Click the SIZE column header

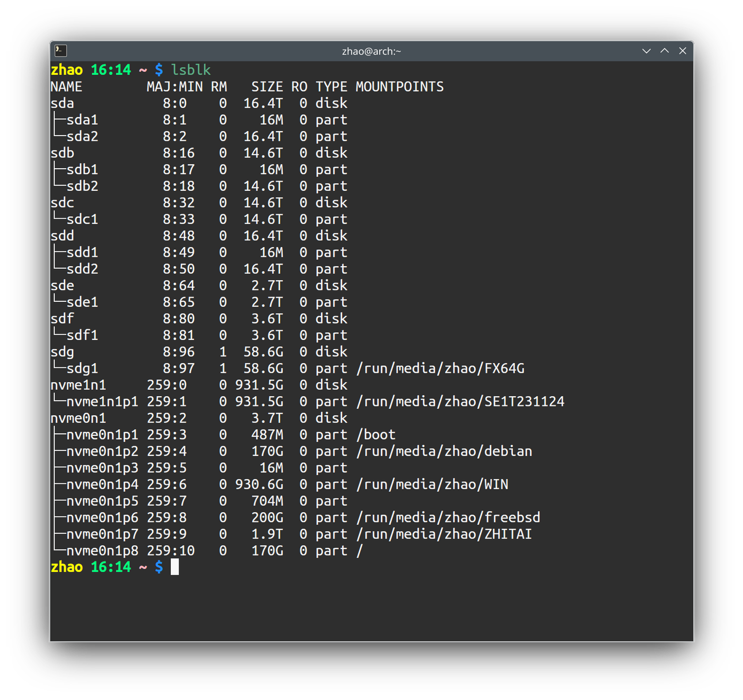tap(267, 87)
